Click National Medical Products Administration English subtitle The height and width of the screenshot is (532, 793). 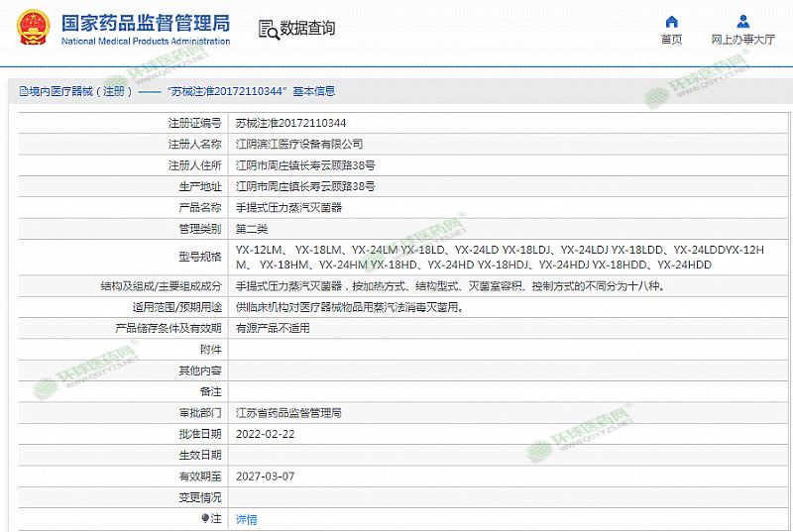pyautogui.click(x=145, y=42)
